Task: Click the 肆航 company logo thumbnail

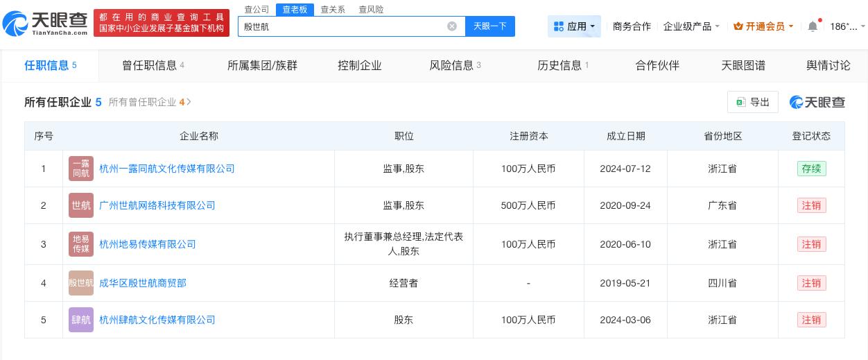Action: [81, 320]
